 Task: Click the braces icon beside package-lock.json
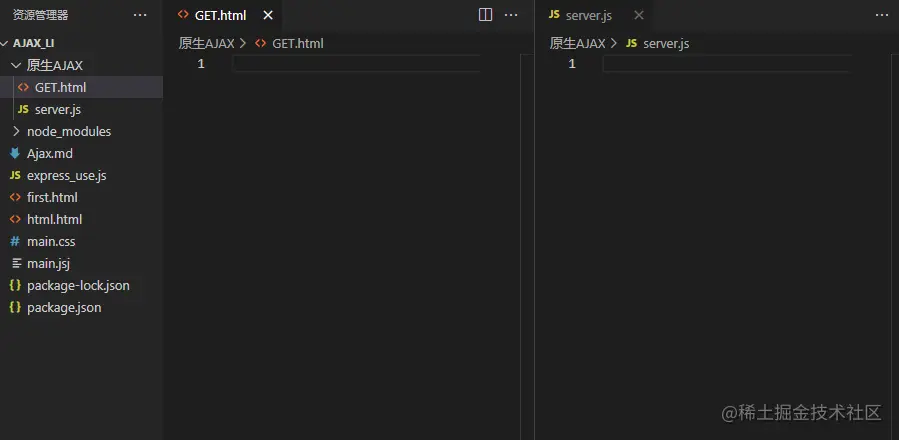click(x=15, y=285)
